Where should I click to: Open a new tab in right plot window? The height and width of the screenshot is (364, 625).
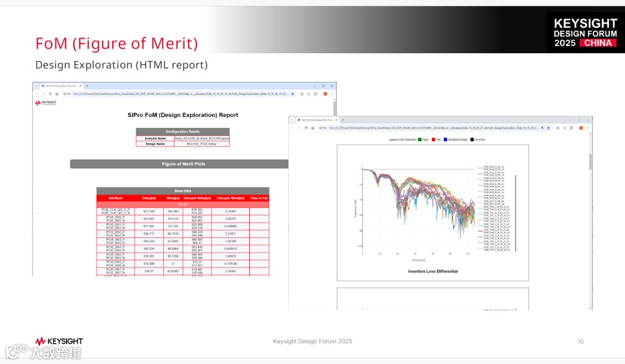[x=343, y=120]
